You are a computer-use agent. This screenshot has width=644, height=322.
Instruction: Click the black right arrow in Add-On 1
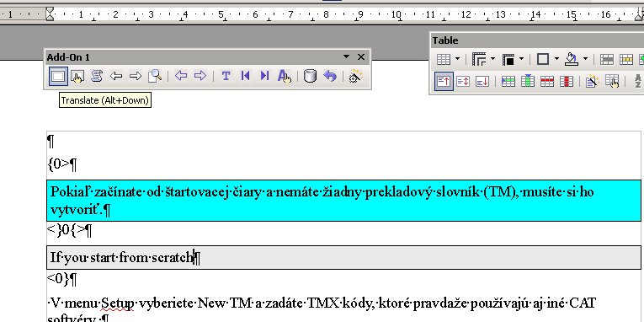click(136, 76)
